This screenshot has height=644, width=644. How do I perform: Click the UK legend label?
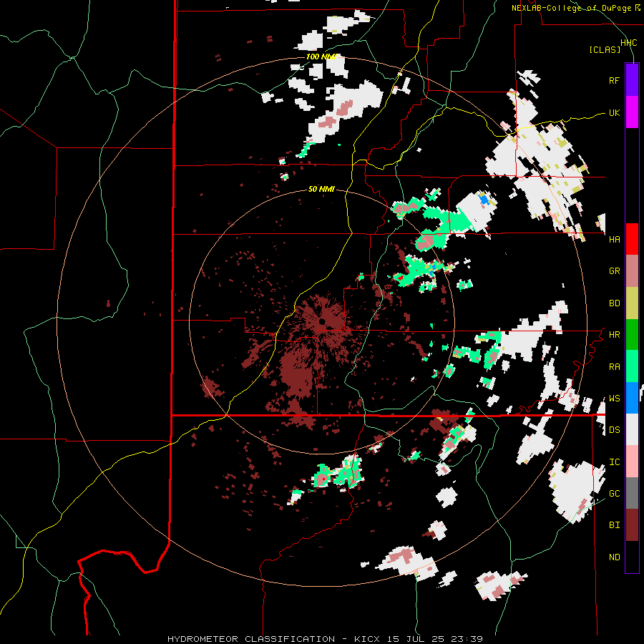[614, 112]
